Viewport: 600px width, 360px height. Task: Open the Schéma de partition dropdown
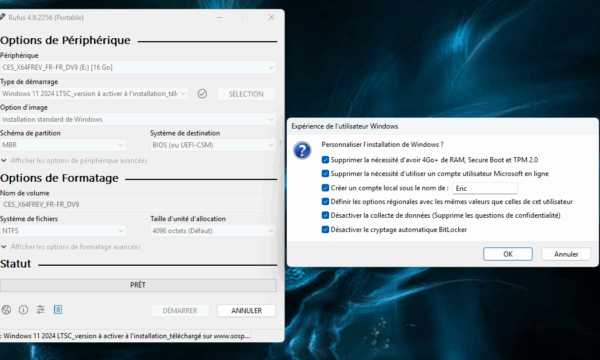point(63,145)
